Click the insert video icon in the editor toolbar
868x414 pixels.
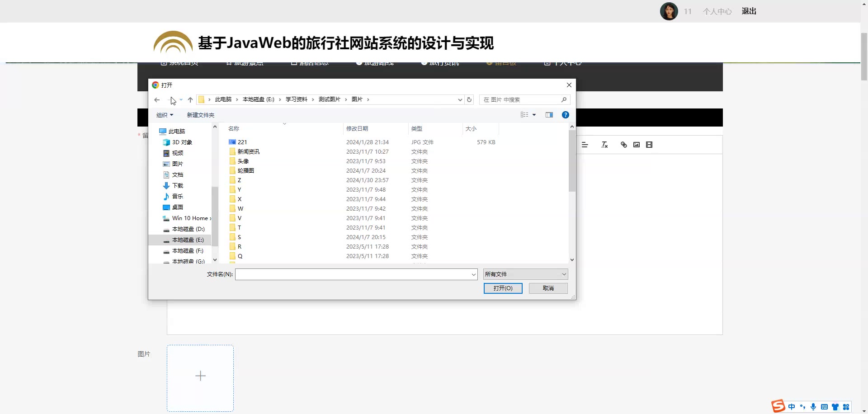(x=649, y=145)
